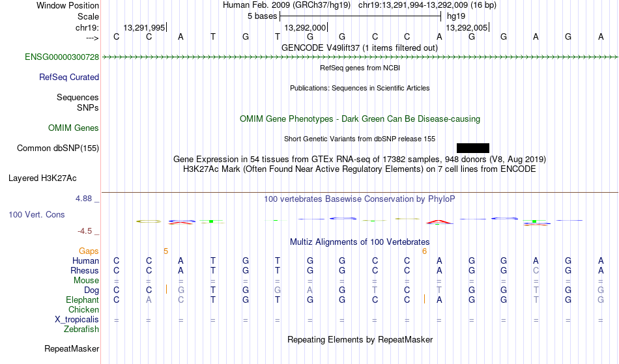The image size is (619, 364).
Task: Click position marker 13,292,005
Action: click(467, 27)
